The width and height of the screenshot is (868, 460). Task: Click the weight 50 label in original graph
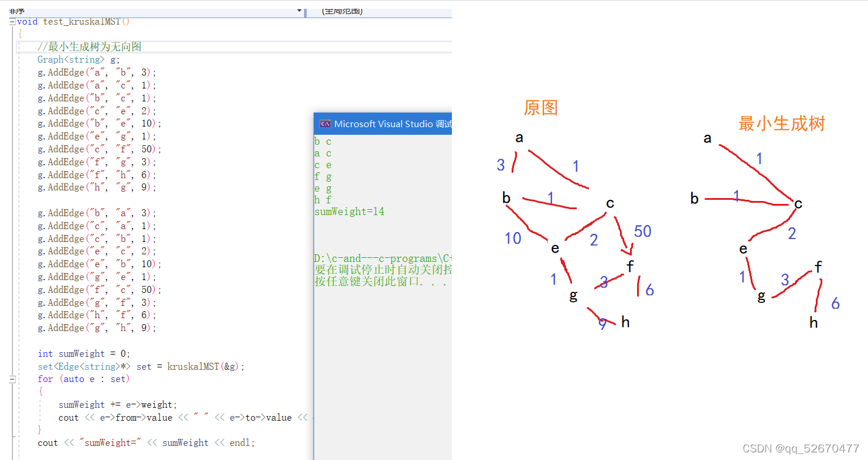pyautogui.click(x=642, y=231)
